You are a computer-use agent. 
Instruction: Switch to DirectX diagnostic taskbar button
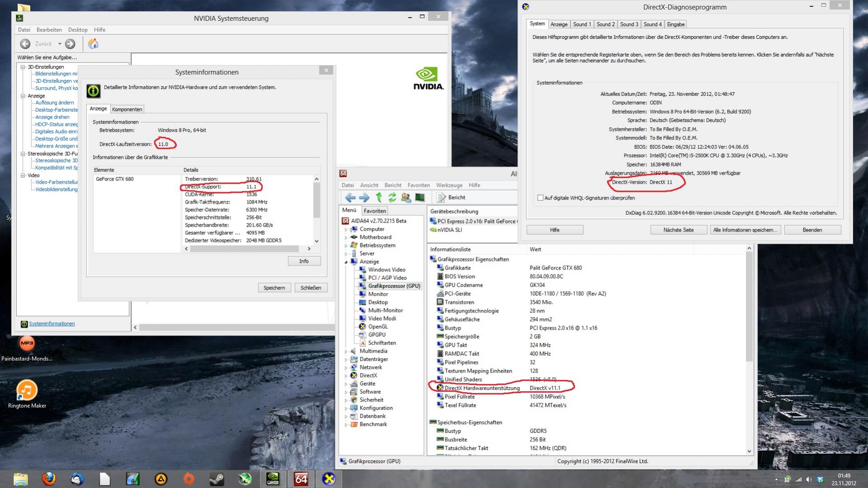pos(329,479)
